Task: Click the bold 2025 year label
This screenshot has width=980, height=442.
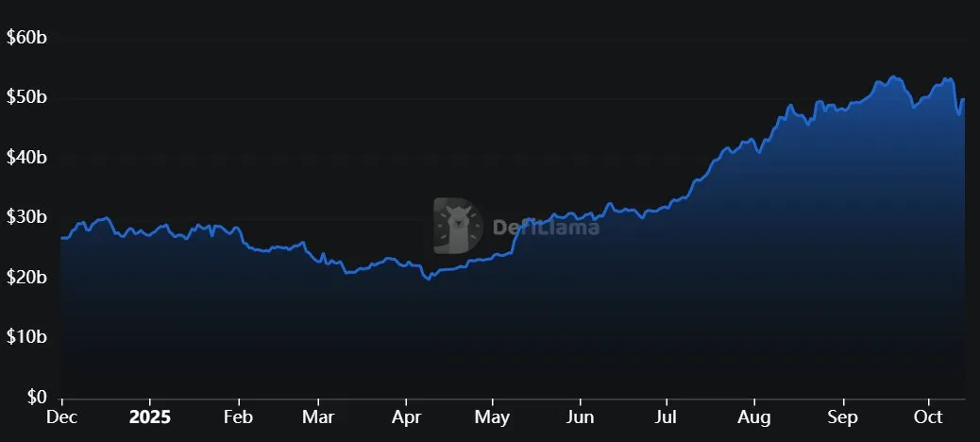Action: [149, 416]
